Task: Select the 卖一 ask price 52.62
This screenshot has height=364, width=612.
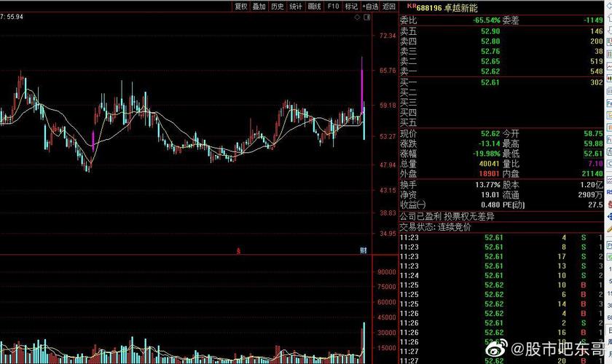Action: (490, 71)
